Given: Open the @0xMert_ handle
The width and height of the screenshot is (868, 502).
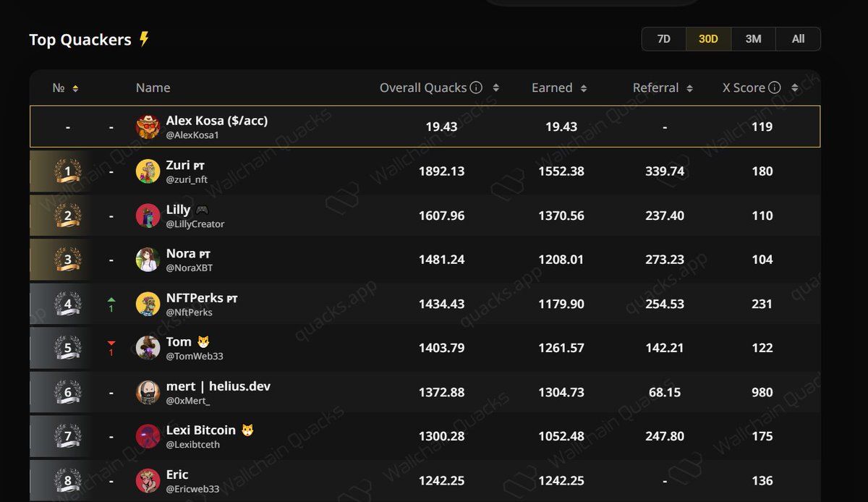Looking at the screenshot, I should pyautogui.click(x=187, y=400).
